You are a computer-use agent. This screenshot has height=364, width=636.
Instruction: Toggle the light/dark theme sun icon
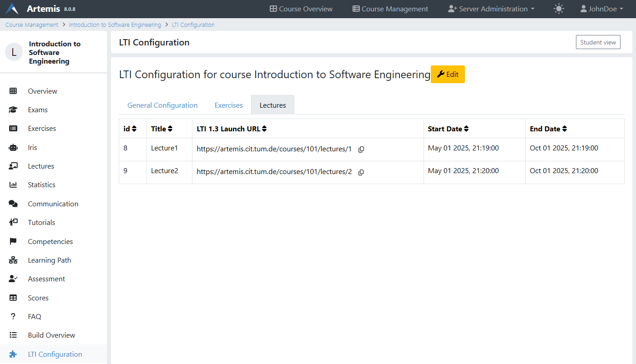559,9
